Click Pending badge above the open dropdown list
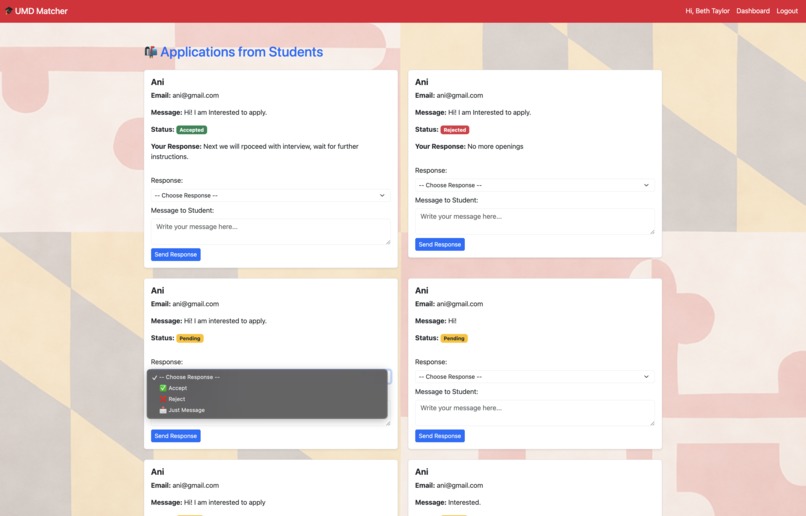The height and width of the screenshot is (516, 806). coord(190,338)
